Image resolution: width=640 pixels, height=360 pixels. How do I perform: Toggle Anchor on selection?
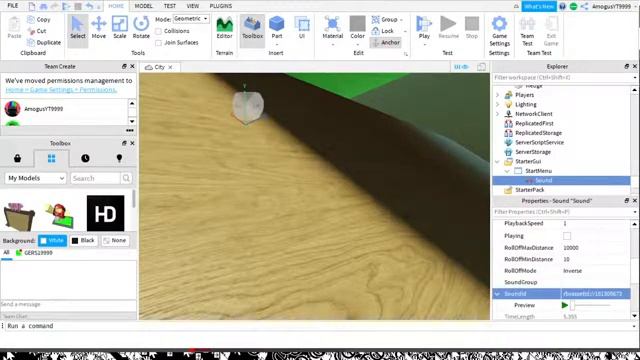(x=386, y=42)
